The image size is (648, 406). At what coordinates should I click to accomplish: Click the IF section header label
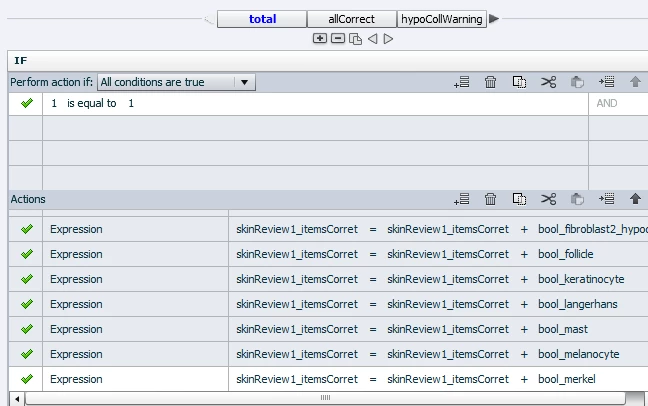pos(21,61)
